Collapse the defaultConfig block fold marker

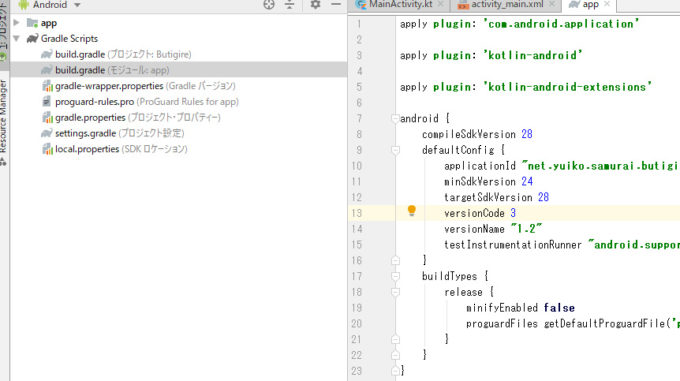395,150
